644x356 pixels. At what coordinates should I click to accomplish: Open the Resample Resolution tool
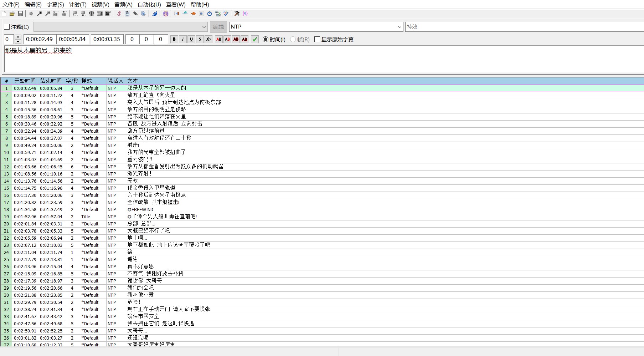pyautogui.click(x=201, y=14)
